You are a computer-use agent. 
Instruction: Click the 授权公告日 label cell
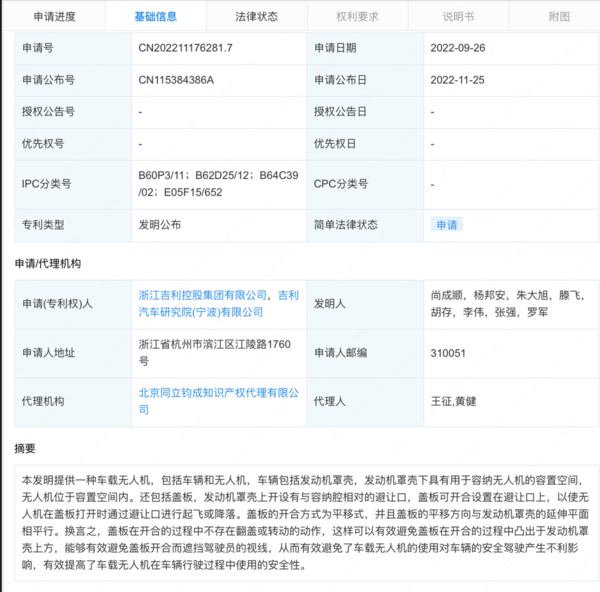point(365,112)
